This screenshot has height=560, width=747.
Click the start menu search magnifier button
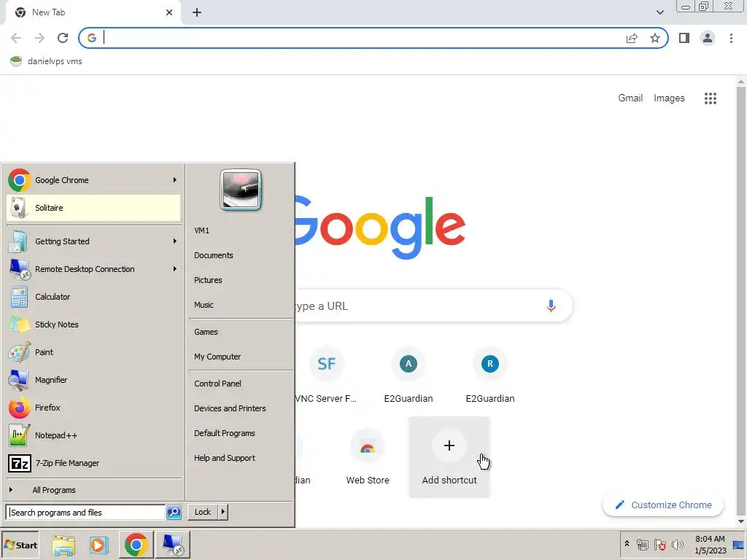coord(174,513)
